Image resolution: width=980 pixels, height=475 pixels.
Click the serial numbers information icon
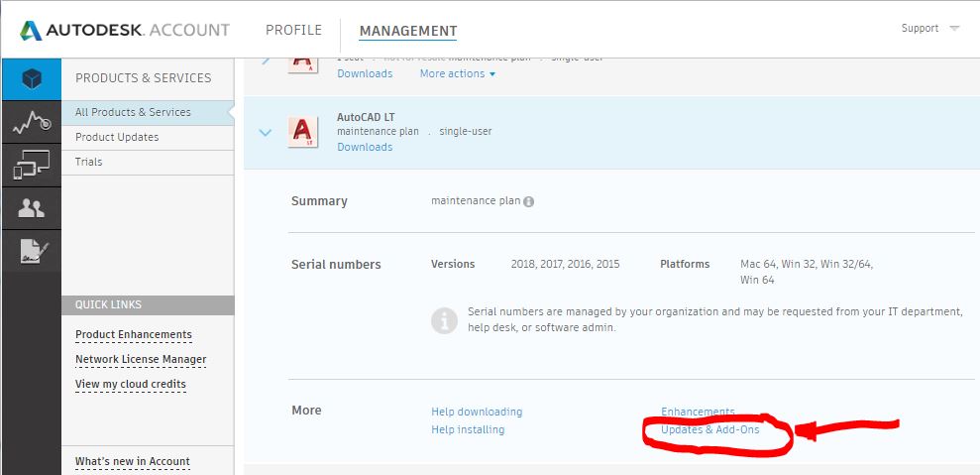(444, 319)
